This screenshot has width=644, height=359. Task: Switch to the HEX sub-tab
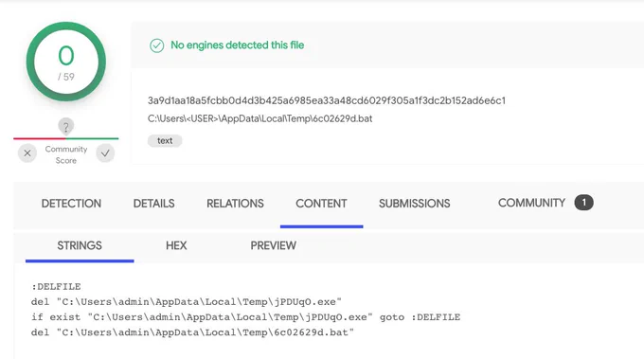[x=176, y=245]
